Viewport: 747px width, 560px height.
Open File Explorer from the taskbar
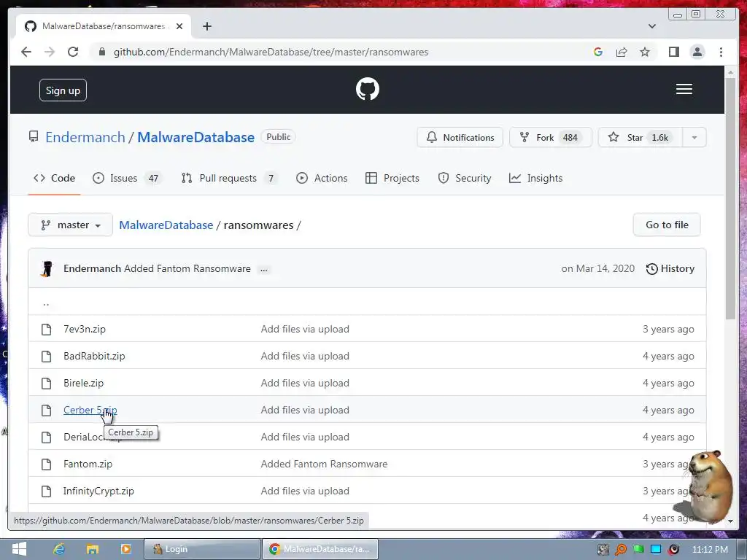tap(93, 549)
